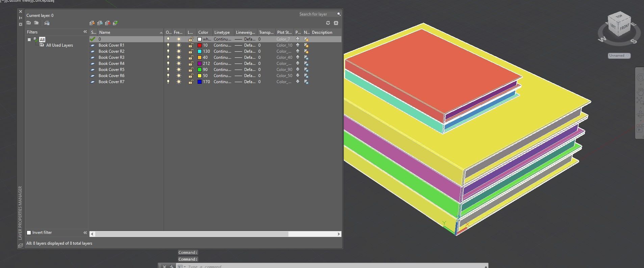Select the Book Cover R4 layer row
644x268 pixels.
coord(215,64)
